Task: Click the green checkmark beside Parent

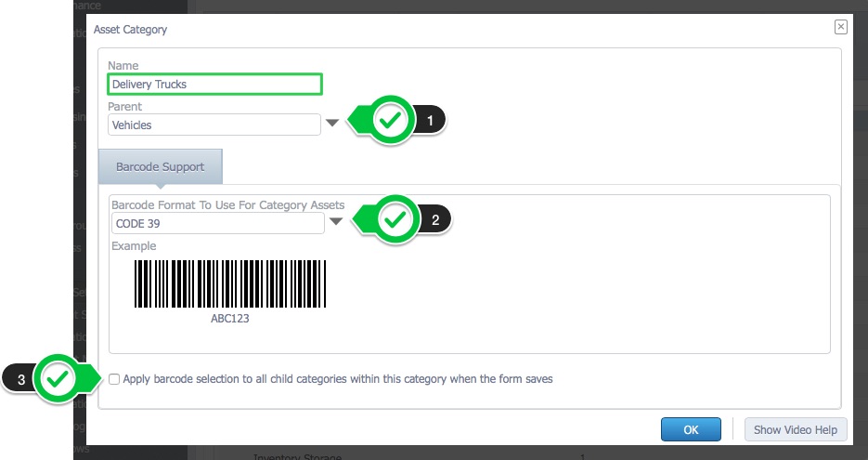Action: (x=391, y=120)
